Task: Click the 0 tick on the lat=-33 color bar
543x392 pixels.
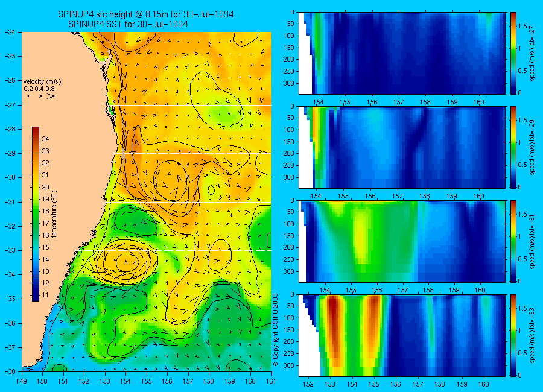Action: pyautogui.click(x=520, y=375)
